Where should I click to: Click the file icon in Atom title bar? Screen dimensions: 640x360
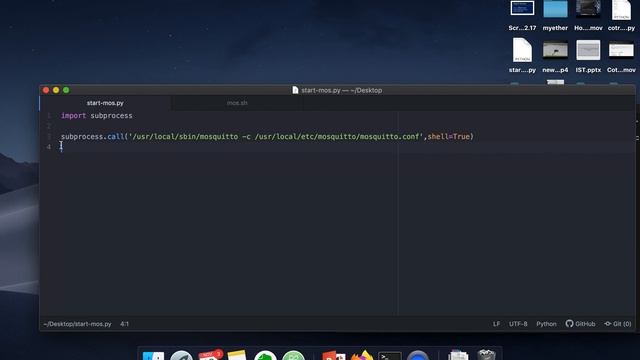(x=296, y=90)
